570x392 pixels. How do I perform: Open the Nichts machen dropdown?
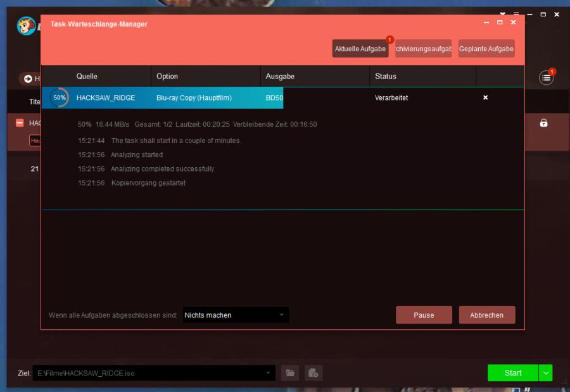(x=236, y=315)
